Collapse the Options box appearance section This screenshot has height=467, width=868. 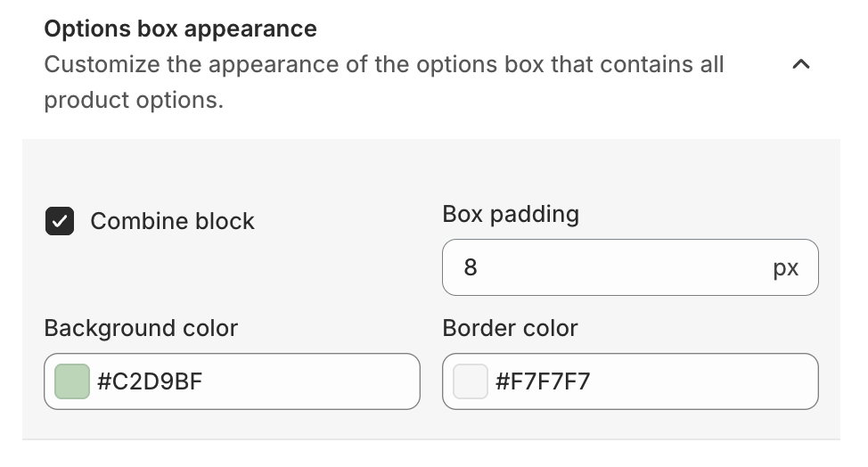[x=801, y=65]
